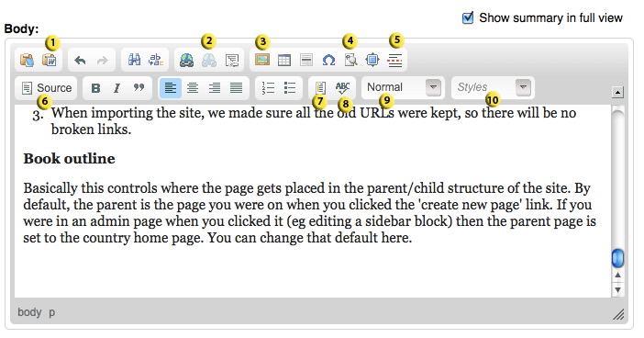Insert an anchor with the flag icon

pyautogui.click(x=232, y=61)
